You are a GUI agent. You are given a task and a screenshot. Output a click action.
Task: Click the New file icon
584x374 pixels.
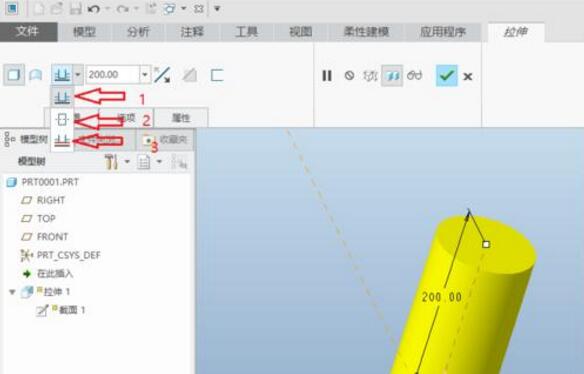tap(39, 8)
